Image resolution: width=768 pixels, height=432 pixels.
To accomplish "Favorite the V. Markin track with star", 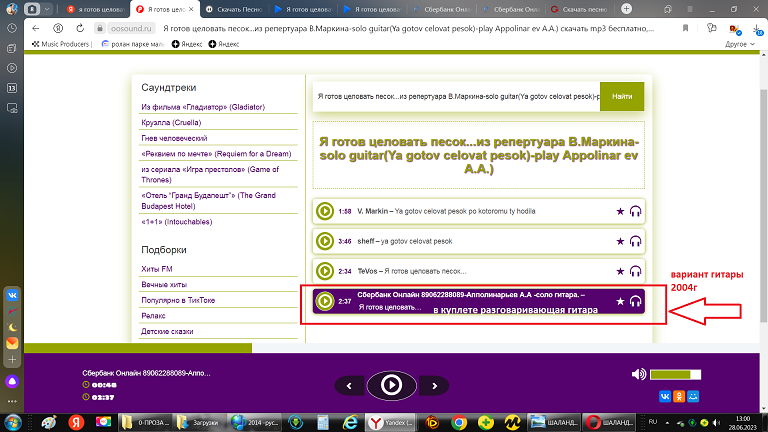I will click(620, 211).
